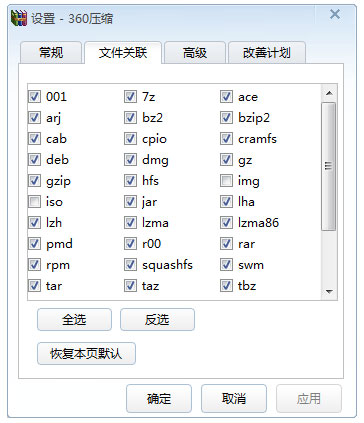
Task: Disable the rar association
Action: point(226,244)
